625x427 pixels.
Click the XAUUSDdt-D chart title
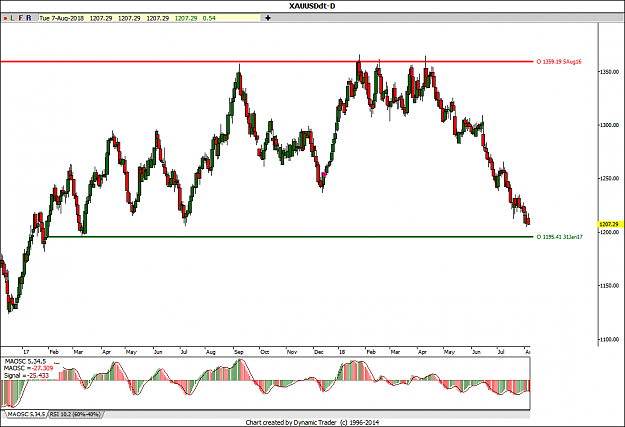[x=312, y=6]
